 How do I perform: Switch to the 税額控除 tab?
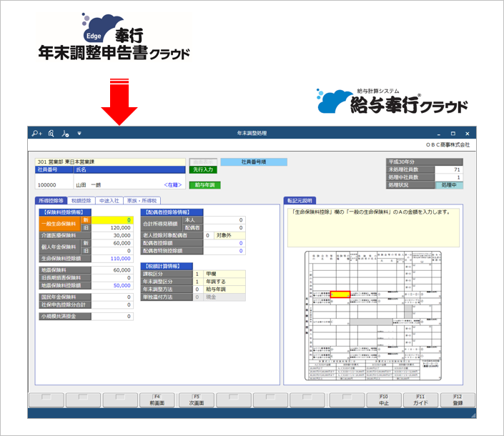(x=81, y=201)
